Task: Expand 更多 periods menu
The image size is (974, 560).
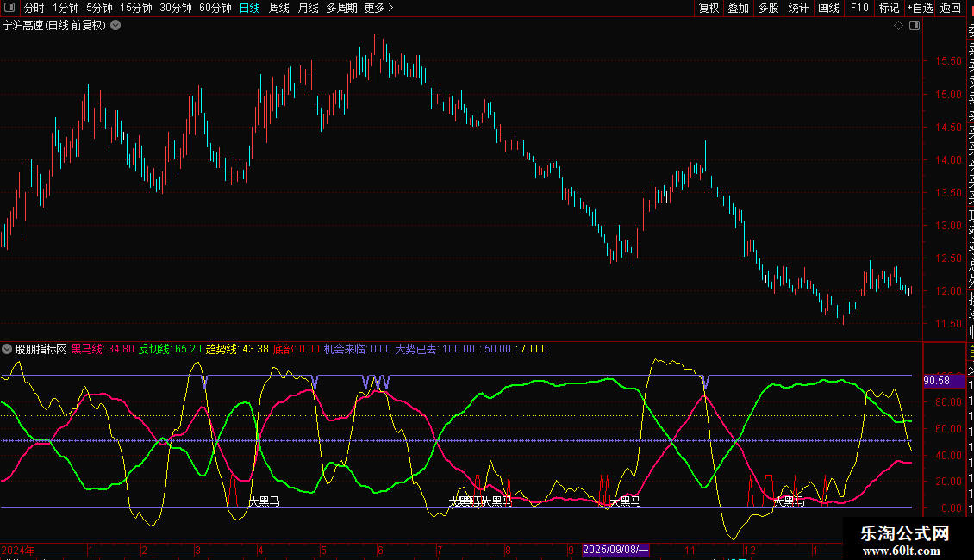Action: (x=378, y=8)
